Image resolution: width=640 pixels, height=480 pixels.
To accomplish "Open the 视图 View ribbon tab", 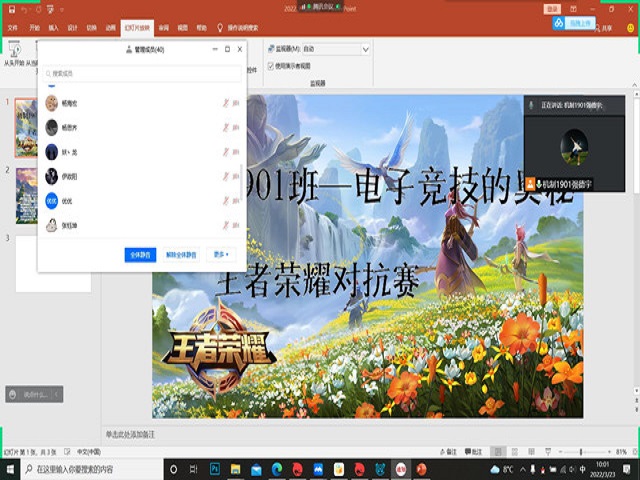I will click(x=182, y=28).
